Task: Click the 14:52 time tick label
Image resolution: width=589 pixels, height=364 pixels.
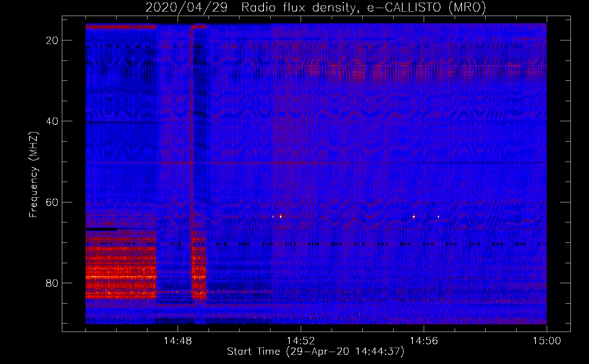Action: 301,341
